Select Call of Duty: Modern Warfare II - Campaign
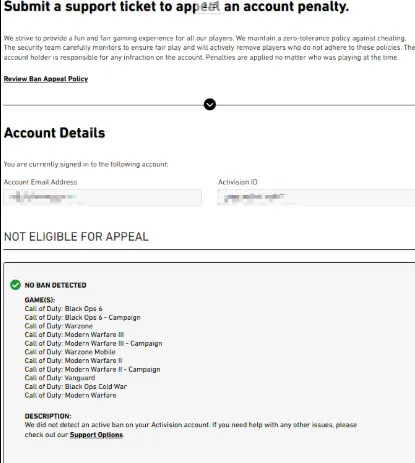Screen dimensions: 415x463 tap(92, 369)
